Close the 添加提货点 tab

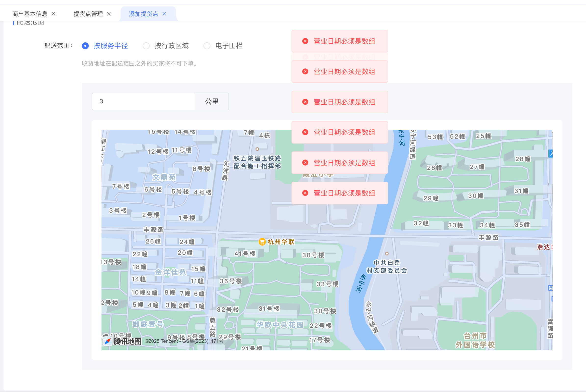[164, 14]
